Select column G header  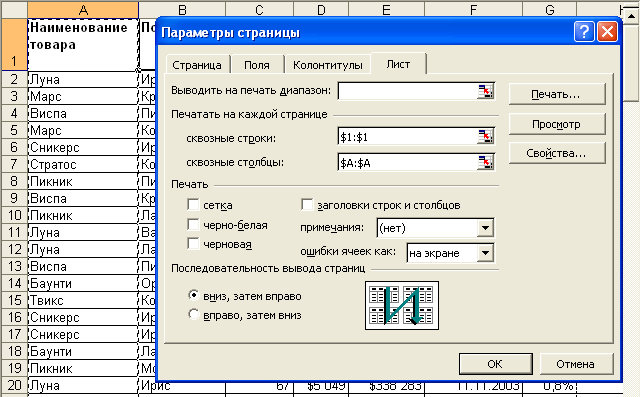550,10
